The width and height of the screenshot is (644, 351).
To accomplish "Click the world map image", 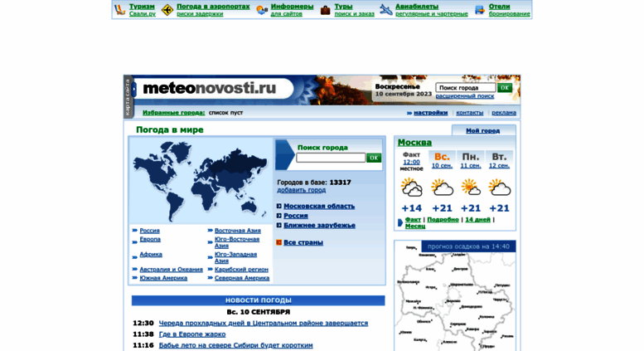I will click(201, 180).
